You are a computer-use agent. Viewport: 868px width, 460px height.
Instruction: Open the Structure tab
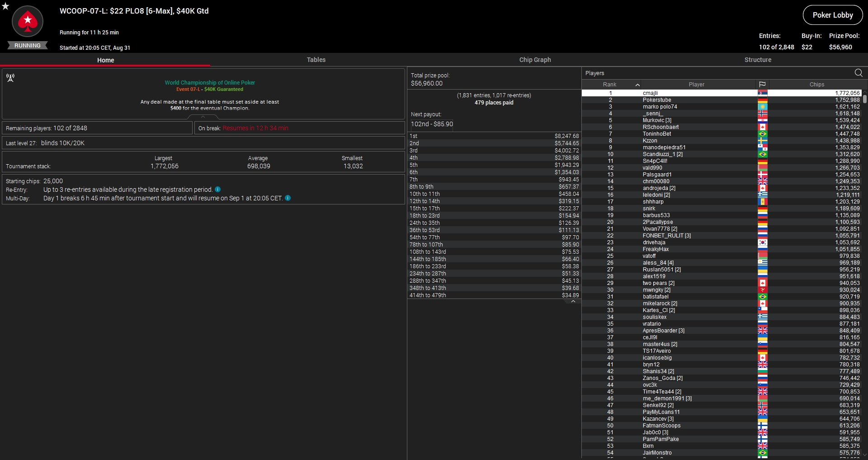758,60
